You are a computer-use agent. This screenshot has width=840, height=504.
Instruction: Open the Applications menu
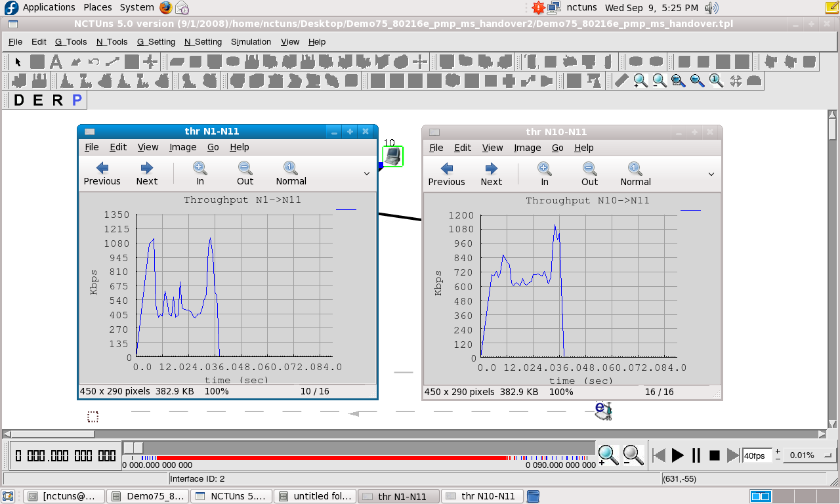tap(49, 7)
